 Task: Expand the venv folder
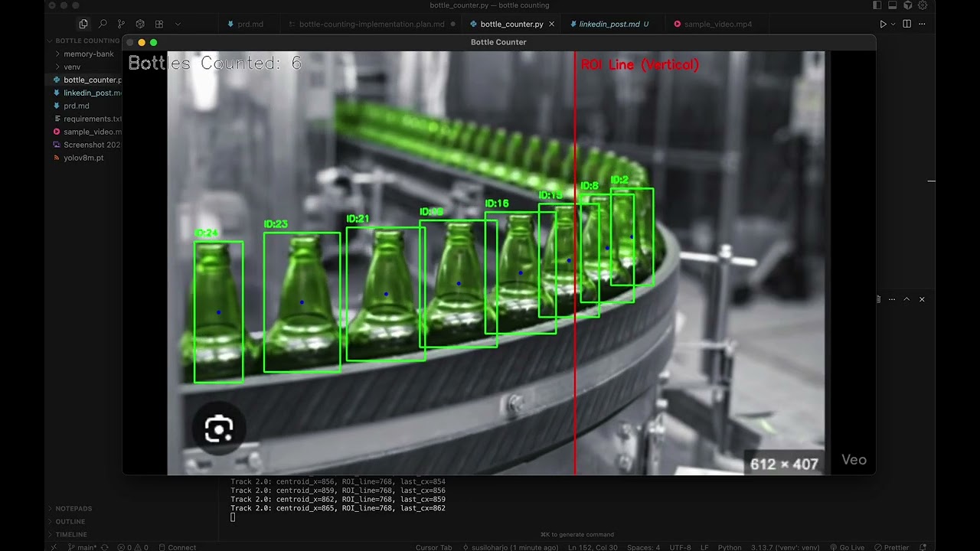pos(83,67)
